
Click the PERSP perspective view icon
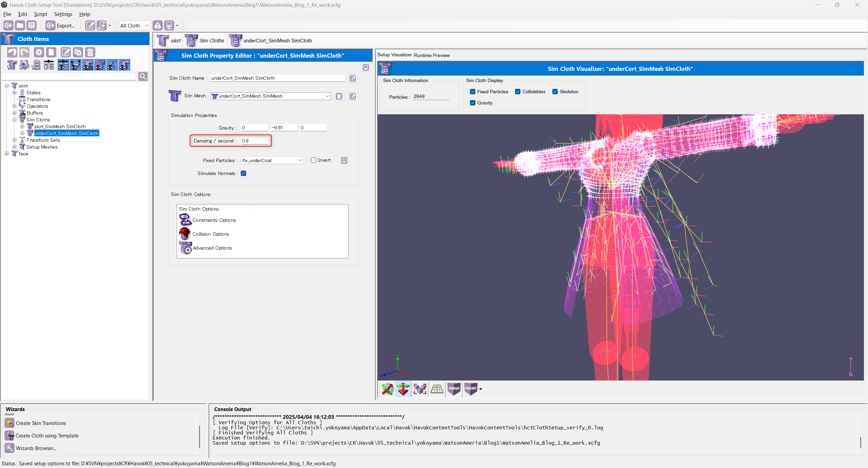pos(454,389)
